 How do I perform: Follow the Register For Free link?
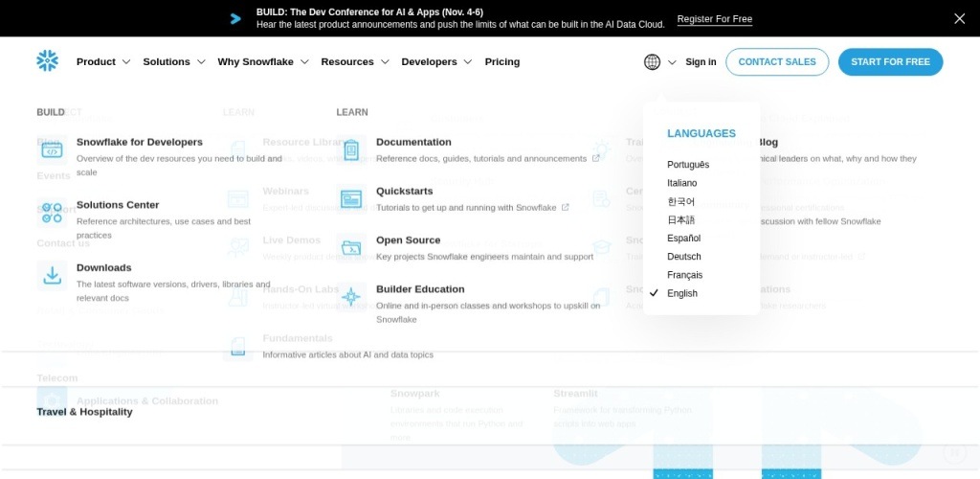coord(714,19)
